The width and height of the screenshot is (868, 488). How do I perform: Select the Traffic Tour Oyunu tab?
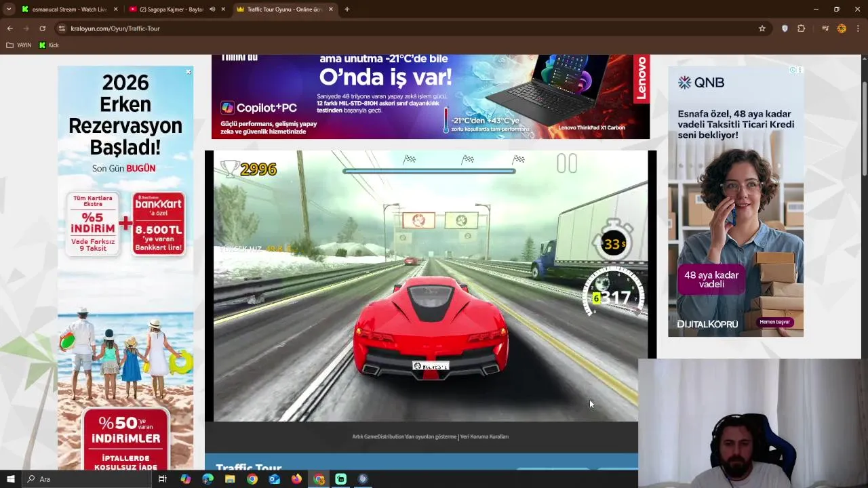[x=283, y=9]
